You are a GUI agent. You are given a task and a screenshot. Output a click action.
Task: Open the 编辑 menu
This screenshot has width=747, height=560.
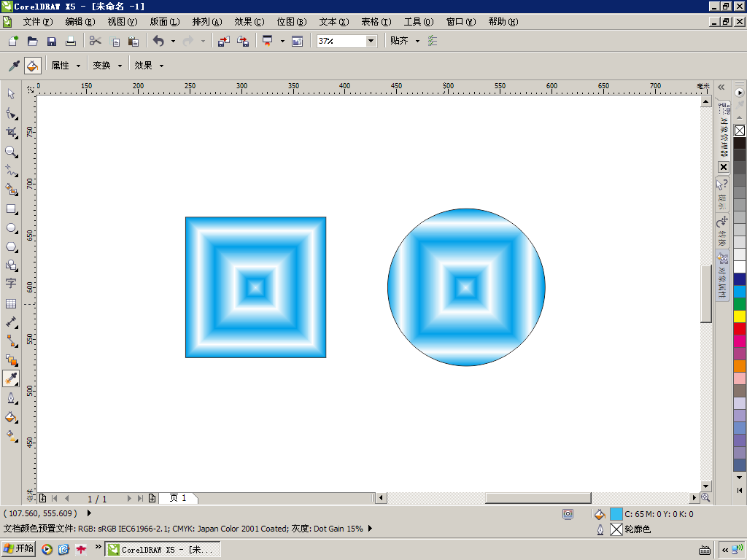point(80,22)
